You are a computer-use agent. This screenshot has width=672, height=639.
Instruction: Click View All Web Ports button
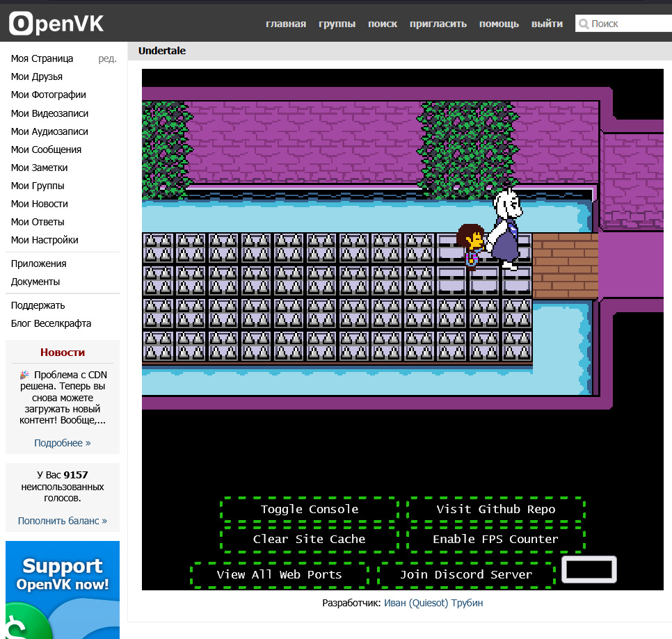click(280, 575)
